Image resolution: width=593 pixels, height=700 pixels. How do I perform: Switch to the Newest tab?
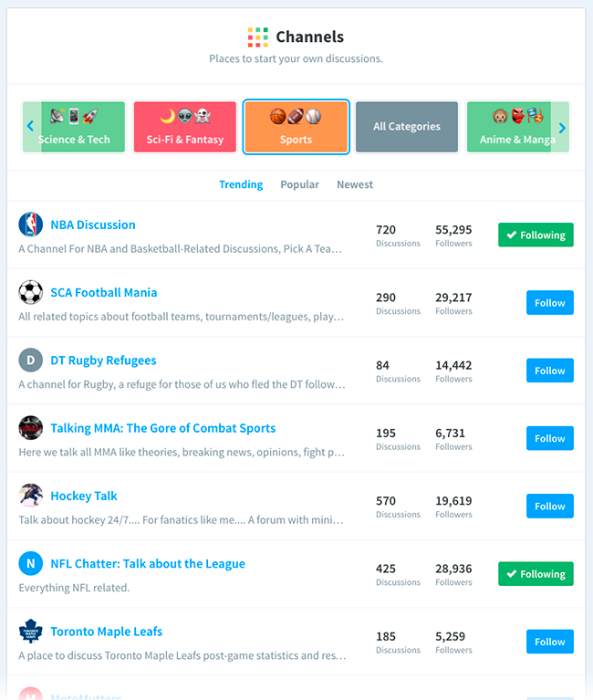click(x=355, y=185)
